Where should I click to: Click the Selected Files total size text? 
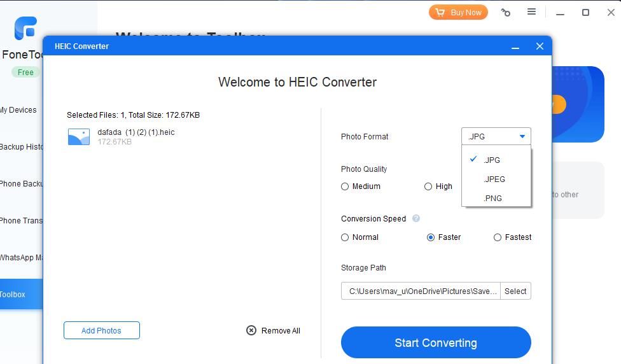coord(133,115)
